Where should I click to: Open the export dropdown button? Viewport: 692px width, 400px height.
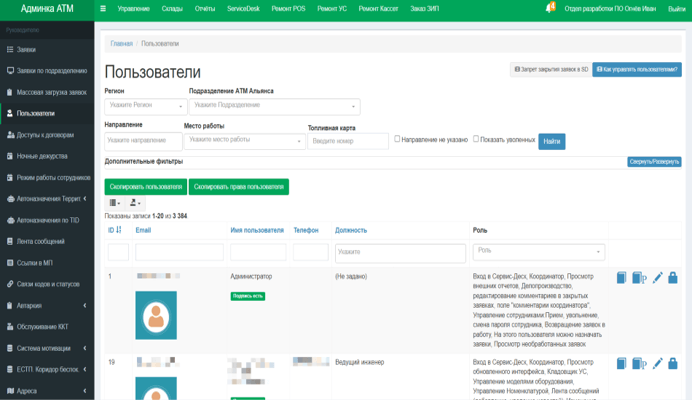pyautogui.click(x=135, y=203)
